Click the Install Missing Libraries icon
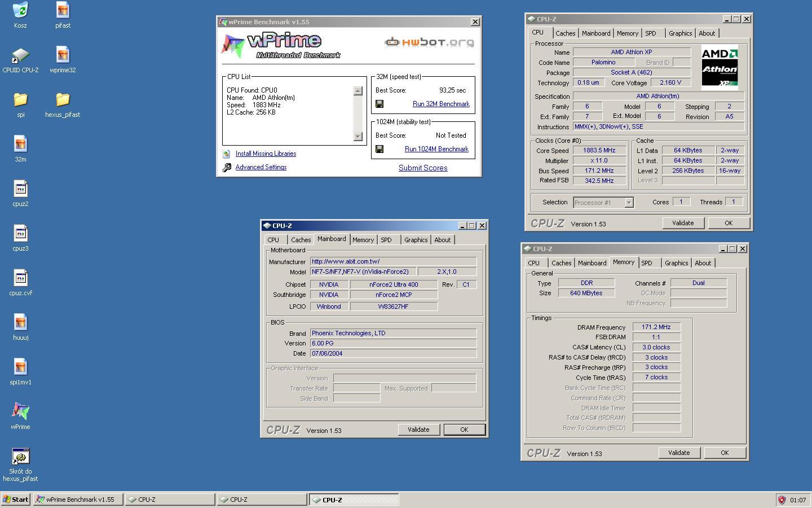Image resolution: width=812 pixels, height=508 pixels. (x=227, y=154)
